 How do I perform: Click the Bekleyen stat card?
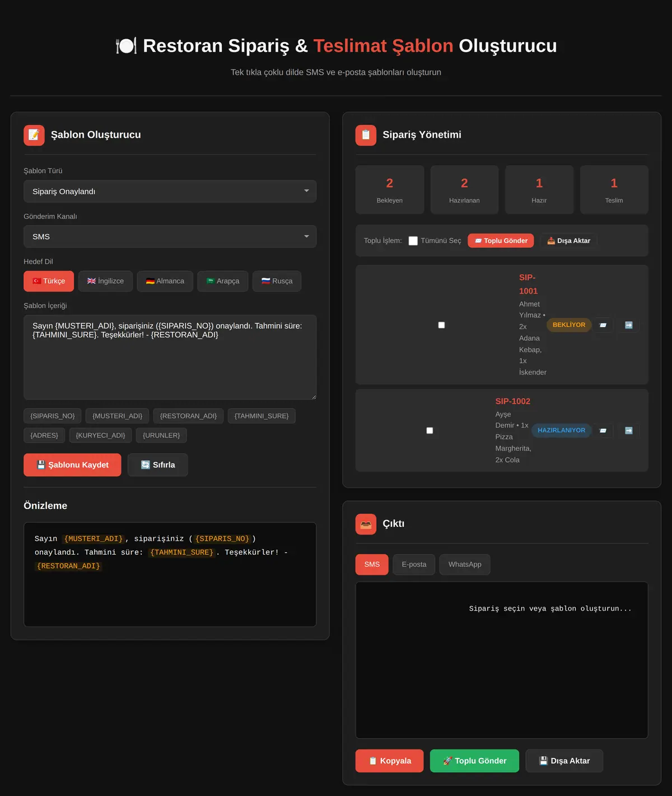pyautogui.click(x=390, y=190)
